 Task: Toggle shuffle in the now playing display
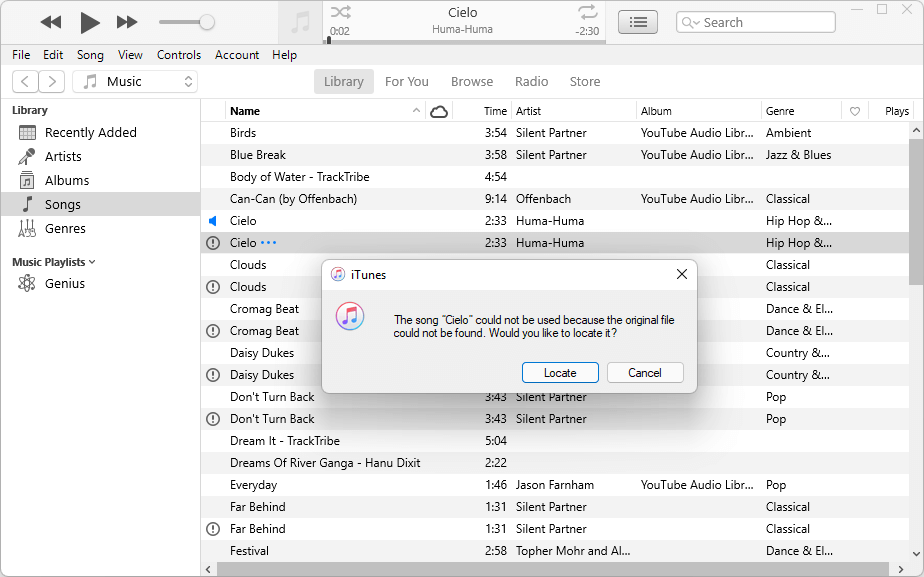[x=341, y=12]
